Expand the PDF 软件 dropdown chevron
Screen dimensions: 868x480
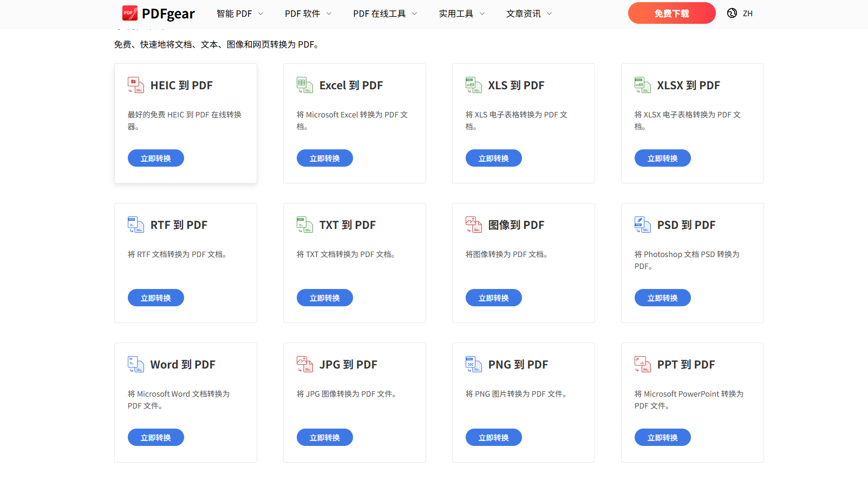click(329, 14)
